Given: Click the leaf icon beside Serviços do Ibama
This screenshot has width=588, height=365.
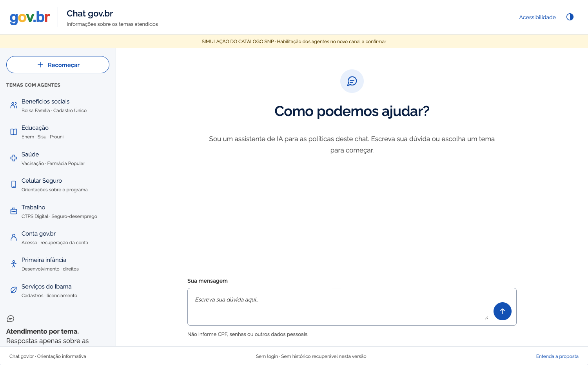Looking at the screenshot, I should click(x=14, y=290).
